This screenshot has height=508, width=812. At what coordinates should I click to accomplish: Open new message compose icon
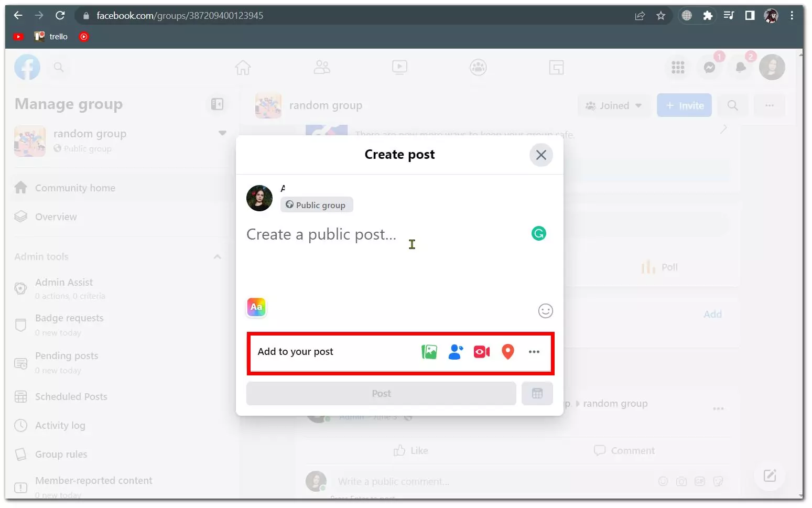coord(770,475)
